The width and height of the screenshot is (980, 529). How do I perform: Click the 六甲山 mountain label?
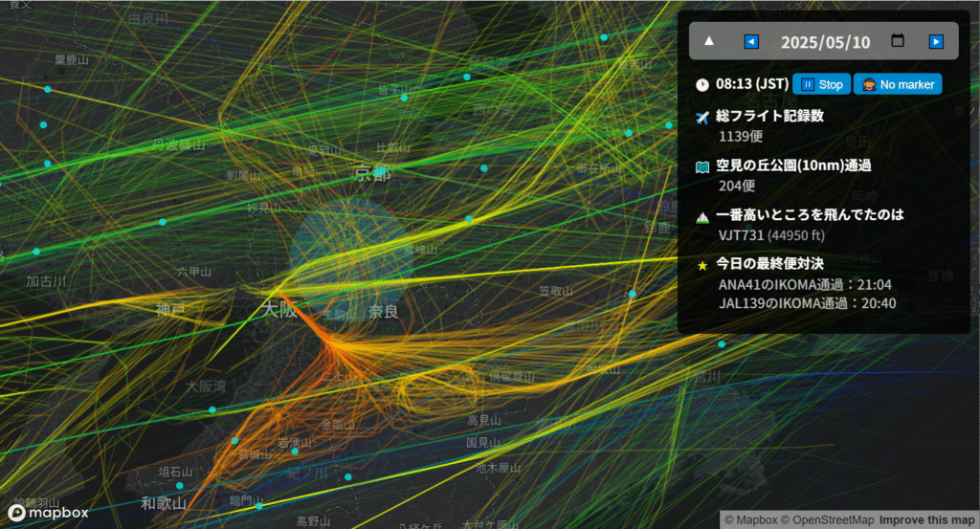tap(193, 272)
